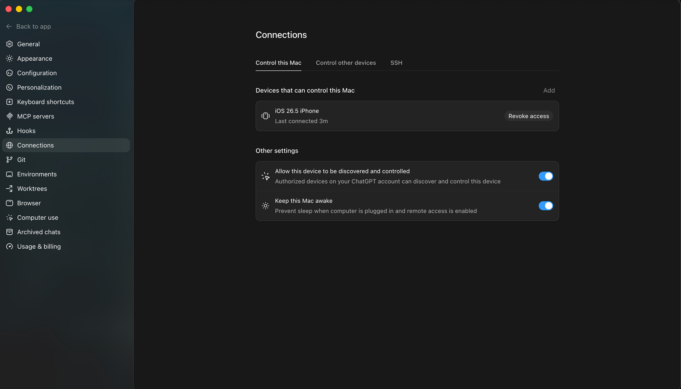The image size is (681, 389).
Task: Click the Computer use cursor icon
Action: [10, 218]
